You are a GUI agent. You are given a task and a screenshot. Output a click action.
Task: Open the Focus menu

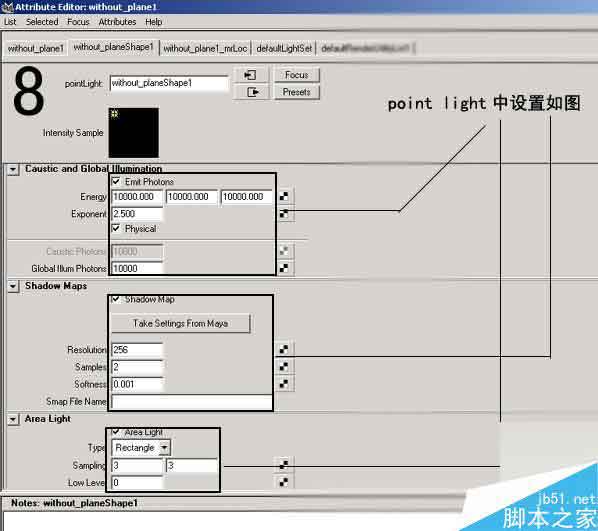coord(78,22)
